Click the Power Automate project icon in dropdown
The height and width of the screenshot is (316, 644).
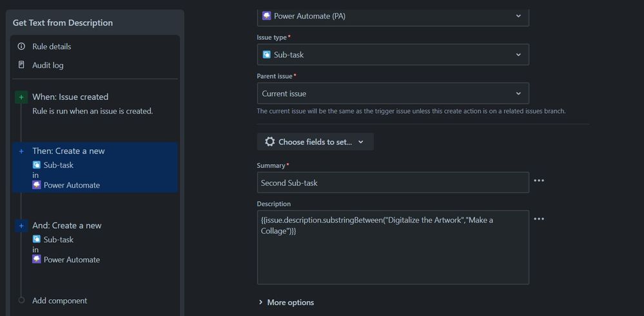tap(266, 16)
